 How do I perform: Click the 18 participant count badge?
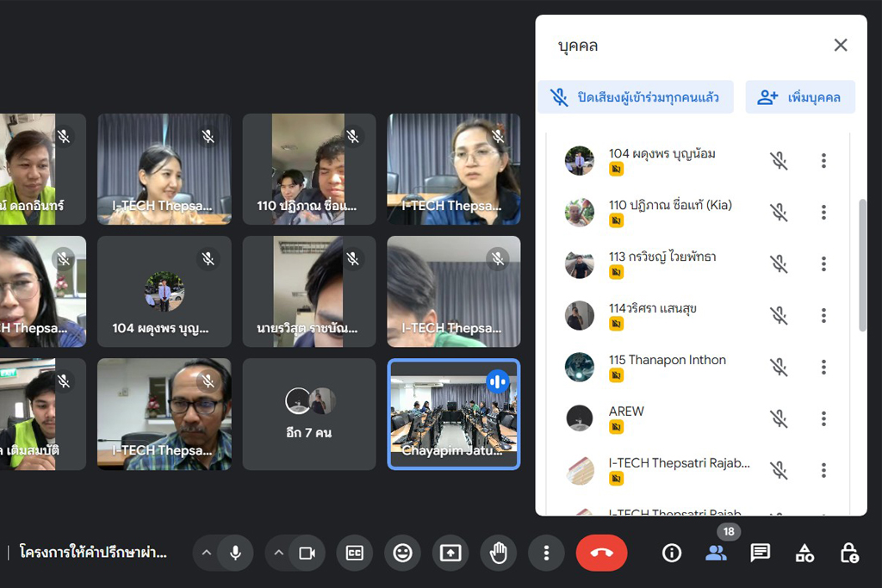tap(729, 531)
